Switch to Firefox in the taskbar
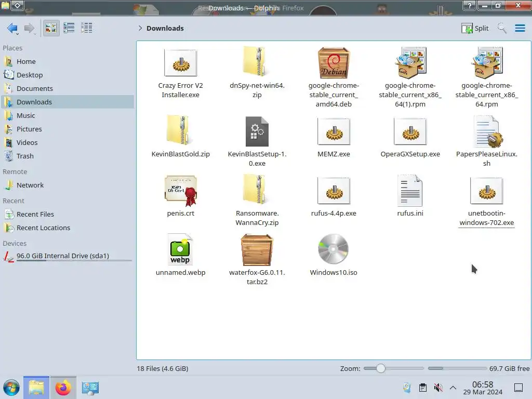 (x=63, y=388)
